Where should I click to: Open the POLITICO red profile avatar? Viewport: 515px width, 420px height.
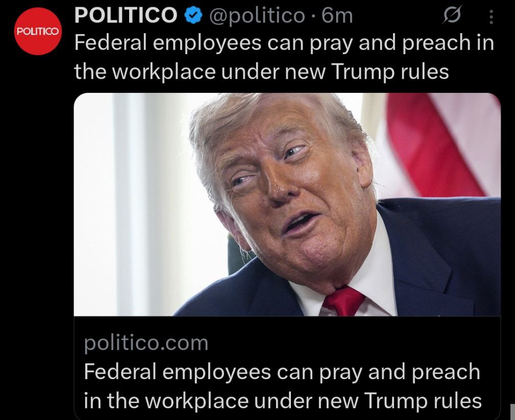click(x=38, y=31)
